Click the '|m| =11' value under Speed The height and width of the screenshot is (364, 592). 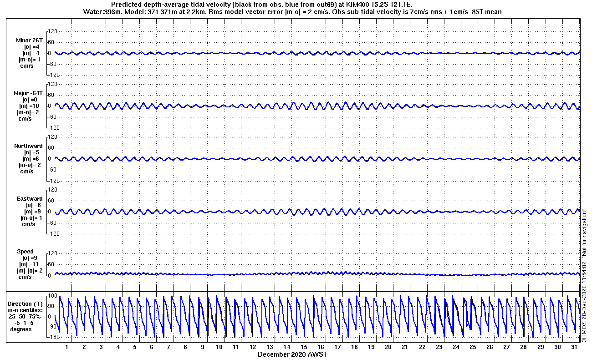click(30, 264)
